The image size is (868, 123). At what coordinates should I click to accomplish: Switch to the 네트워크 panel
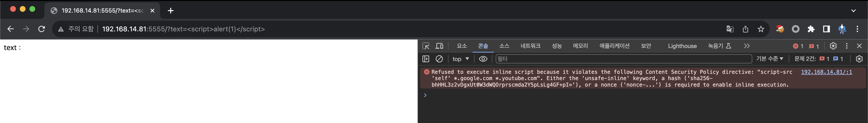click(530, 46)
